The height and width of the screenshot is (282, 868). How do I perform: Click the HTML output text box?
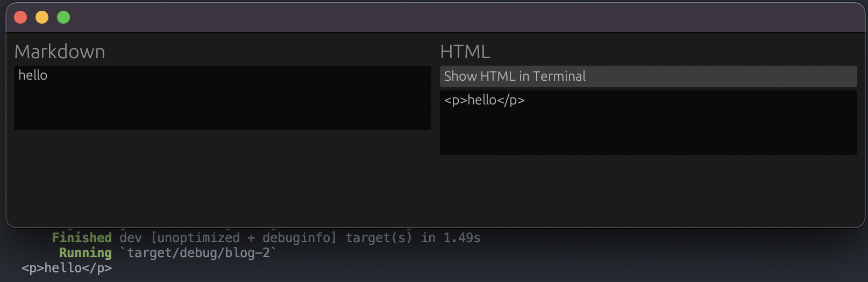click(x=648, y=123)
